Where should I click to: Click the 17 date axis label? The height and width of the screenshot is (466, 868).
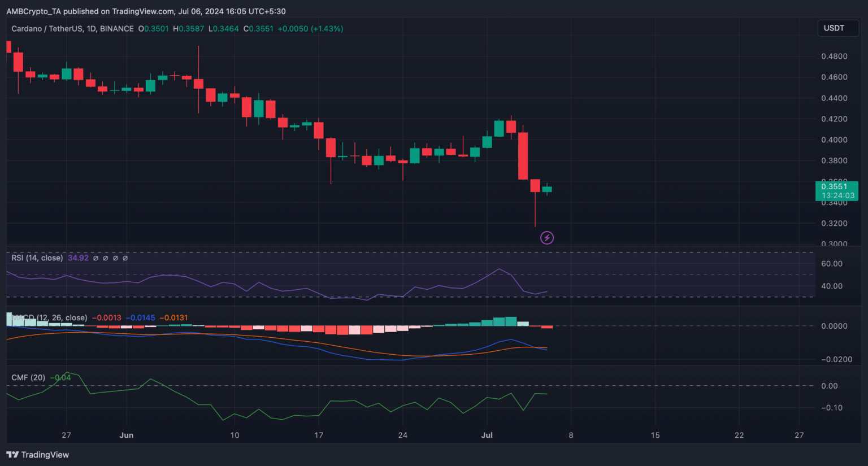[319, 435]
